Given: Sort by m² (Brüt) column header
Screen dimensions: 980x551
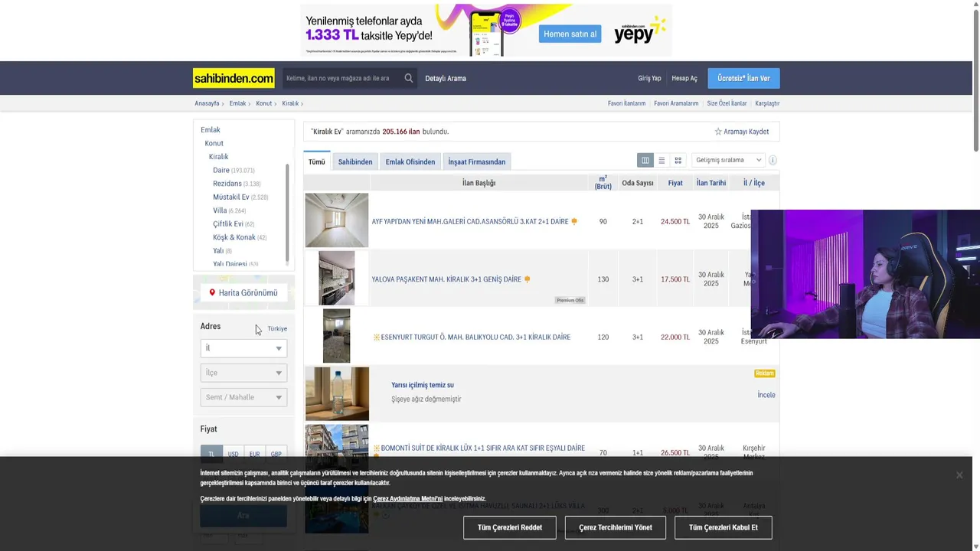Looking at the screenshot, I should (603, 183).
